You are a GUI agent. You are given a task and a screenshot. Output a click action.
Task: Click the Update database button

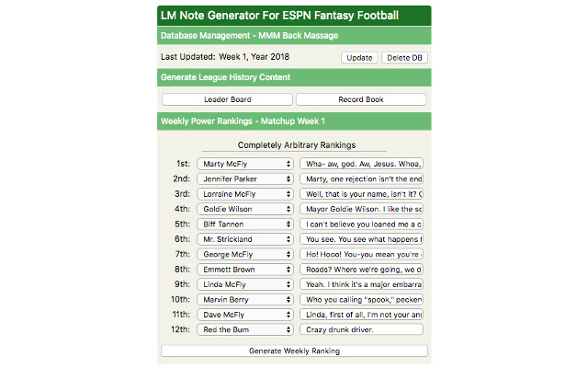(359, 58)
